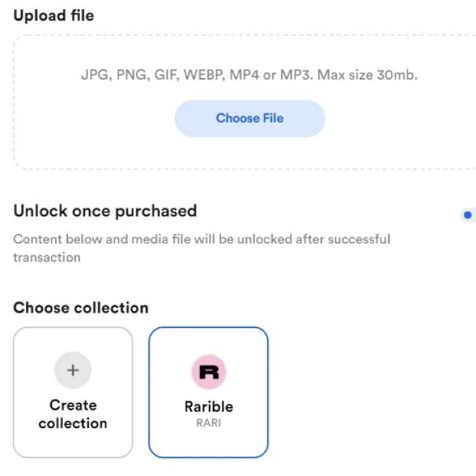Click the blue knob of the unlock toggle
The image size is (476, 476).
[468, 215]
